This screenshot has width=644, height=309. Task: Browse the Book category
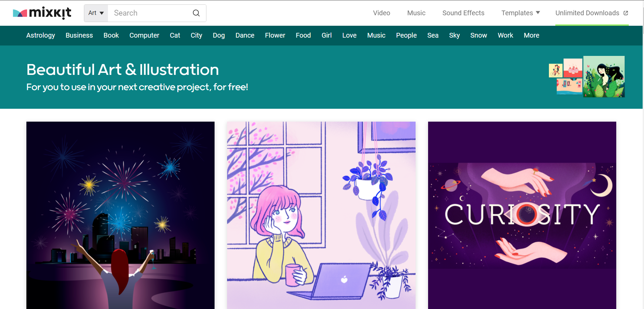pyautogui.click(x=111, y=35)
